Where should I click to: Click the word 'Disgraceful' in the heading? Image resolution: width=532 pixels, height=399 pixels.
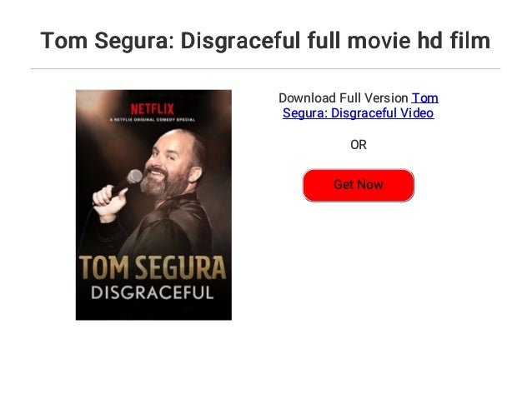pyautogui.click(x=240, y=41)
